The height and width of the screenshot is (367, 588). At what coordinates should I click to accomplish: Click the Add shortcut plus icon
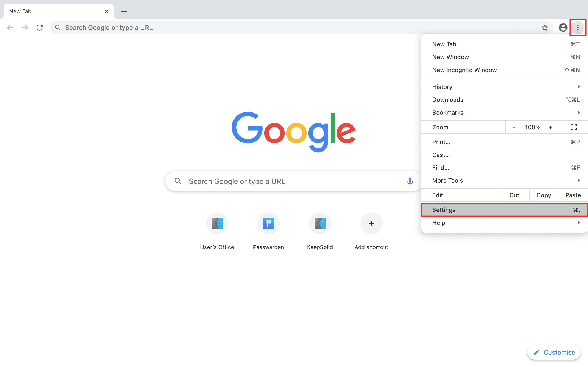click(371, 224)
